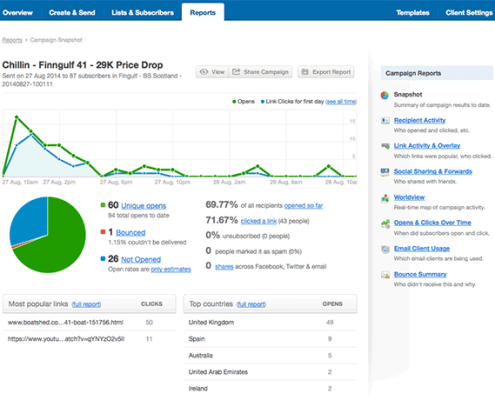
Task: Click the View campaign button
Action: click(x=212, y=72)
